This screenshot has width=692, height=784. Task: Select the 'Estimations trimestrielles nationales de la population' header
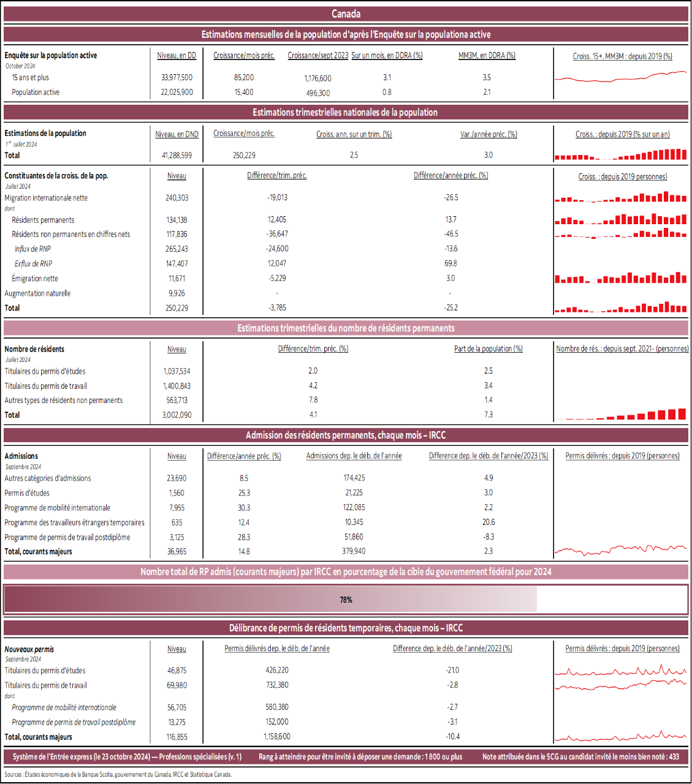346,113
